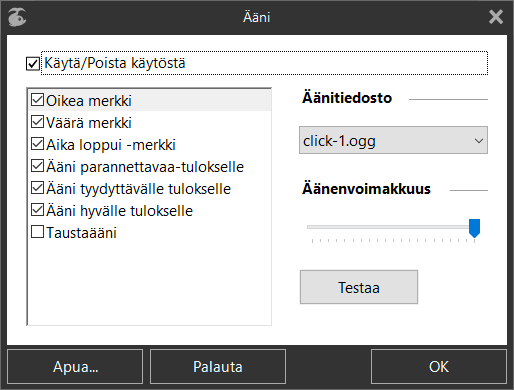Viewport: 514px width, 390px height.
Task: Open the click-1.ogg sound file dropdown
Action: point(393,140)
